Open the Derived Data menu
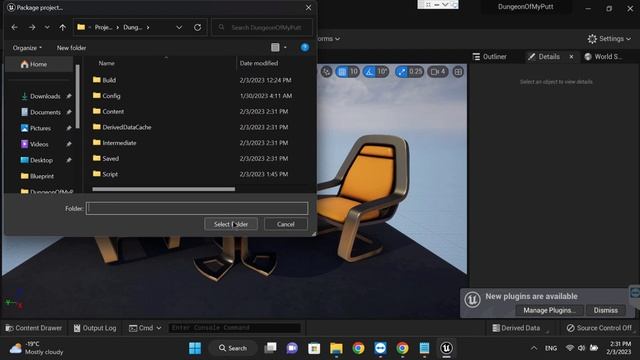This screenshot has width=640, height=360. point(516,328)
